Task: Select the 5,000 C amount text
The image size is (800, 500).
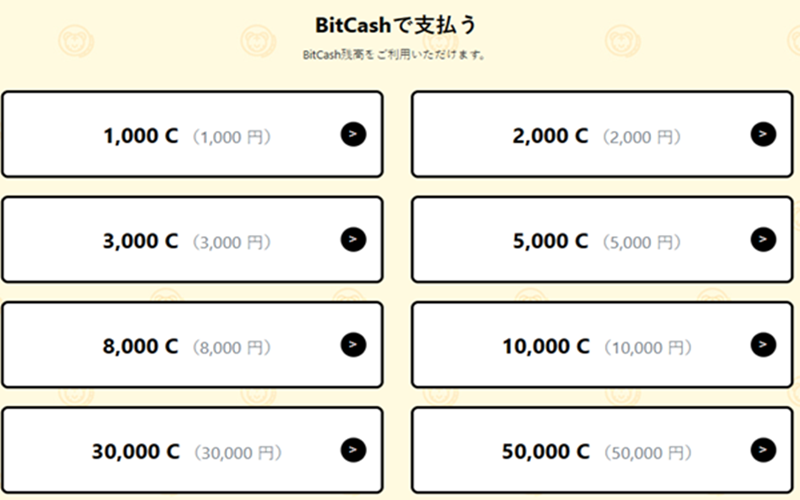Action: 550,241
